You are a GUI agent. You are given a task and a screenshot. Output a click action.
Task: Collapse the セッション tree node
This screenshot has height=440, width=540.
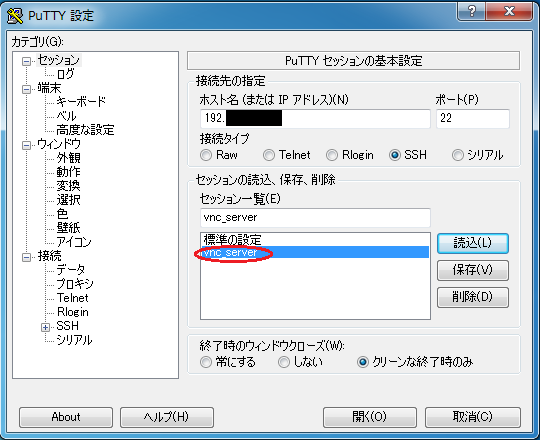pyautogui.click(x=26, y=61)
